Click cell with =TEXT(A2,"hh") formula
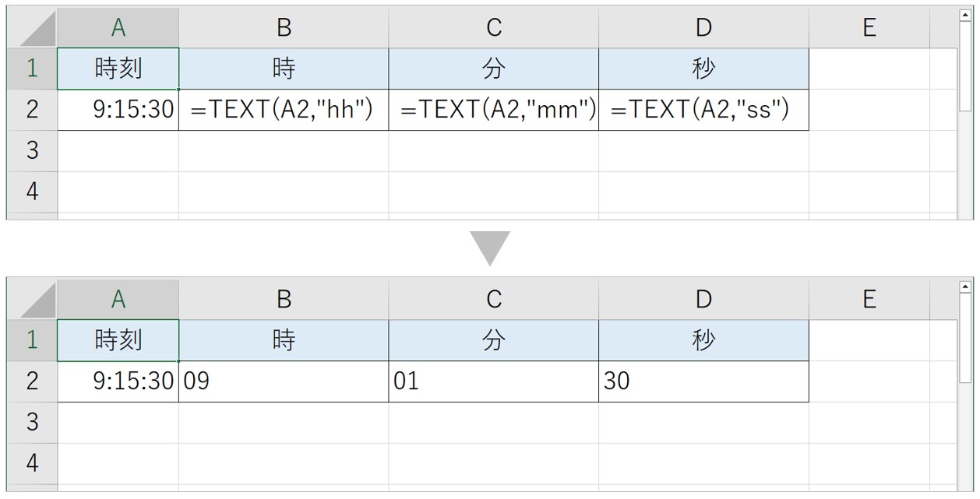 click(284, 110)
